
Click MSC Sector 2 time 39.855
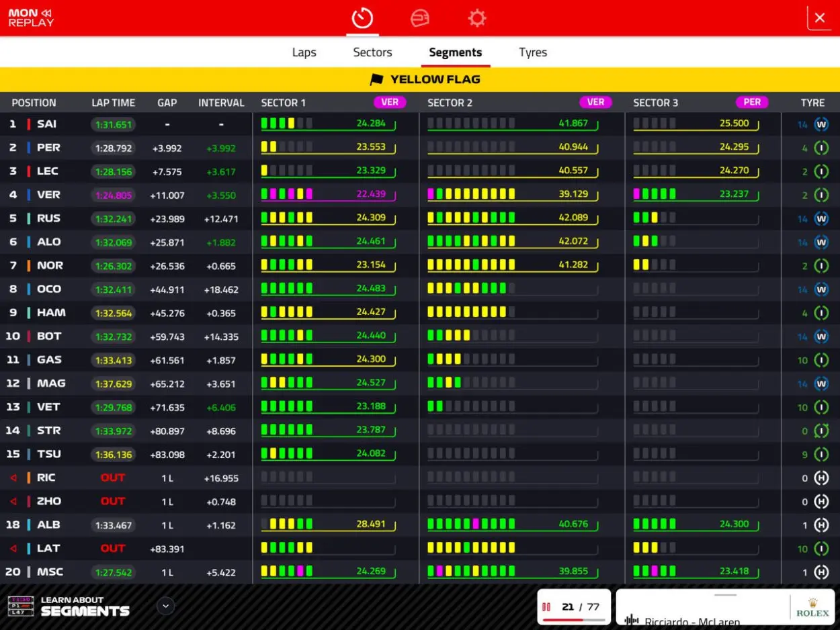[x=573, y=571]
